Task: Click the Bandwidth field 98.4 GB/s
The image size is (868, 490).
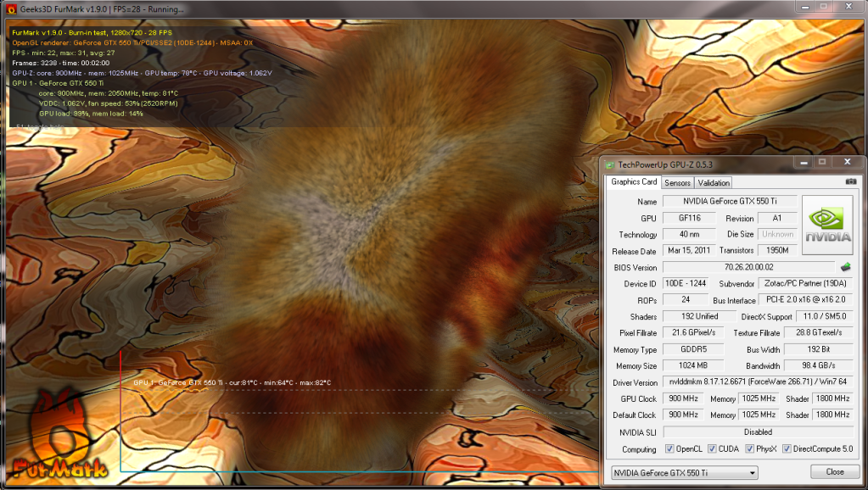Action: [x=819, y=365]
